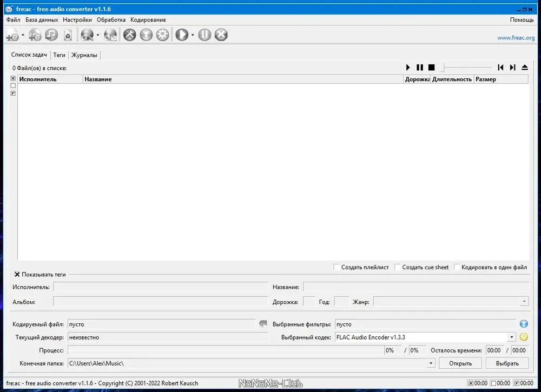Click the add audio files toolbar icon

pos(12,35)
